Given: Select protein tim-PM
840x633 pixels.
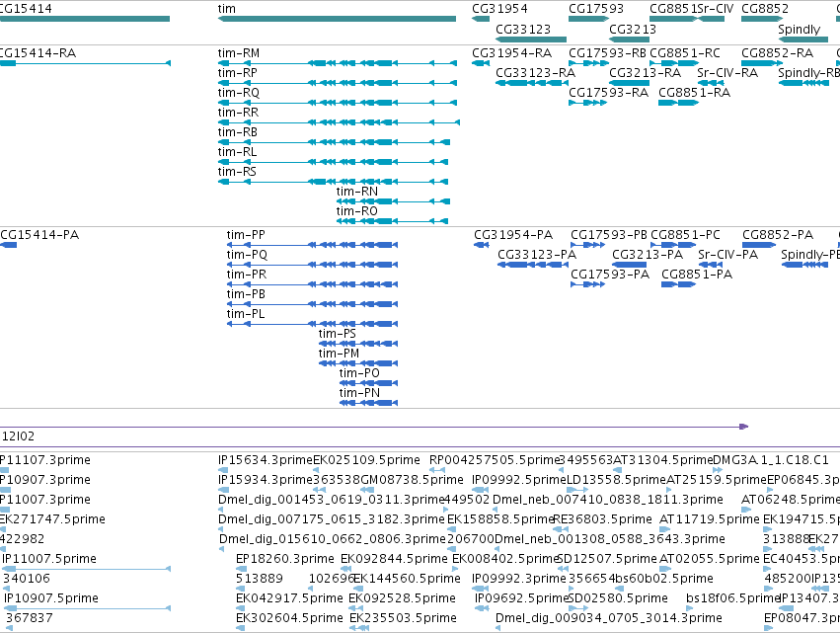Looking at the screenshot, I should tap(358, 363).
